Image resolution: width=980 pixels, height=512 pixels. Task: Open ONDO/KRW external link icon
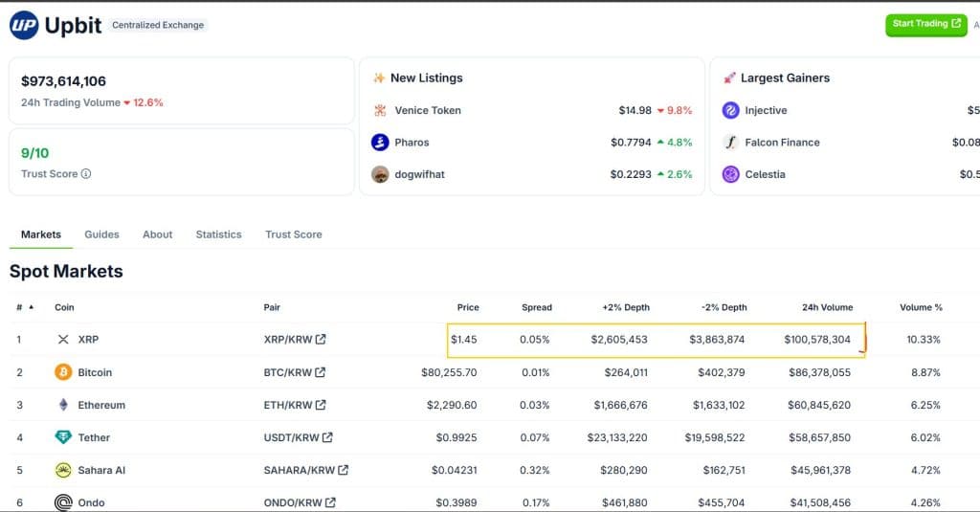[x=330, y=502]
